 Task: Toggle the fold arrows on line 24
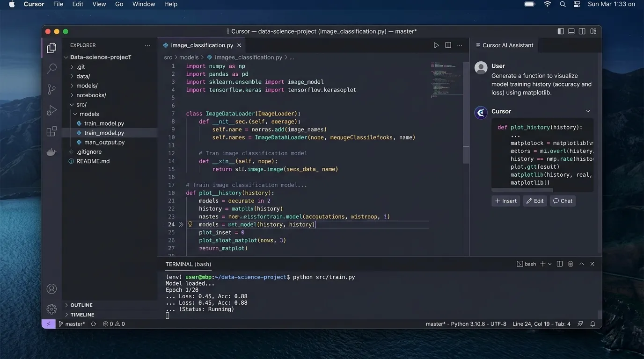[x=182, y=224]
